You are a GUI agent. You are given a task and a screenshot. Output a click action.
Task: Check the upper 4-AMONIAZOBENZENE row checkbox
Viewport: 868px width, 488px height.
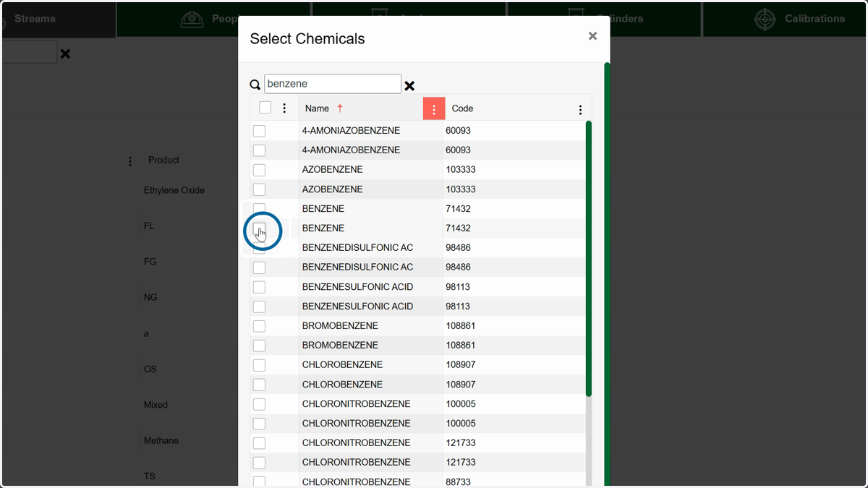(259, 131)
